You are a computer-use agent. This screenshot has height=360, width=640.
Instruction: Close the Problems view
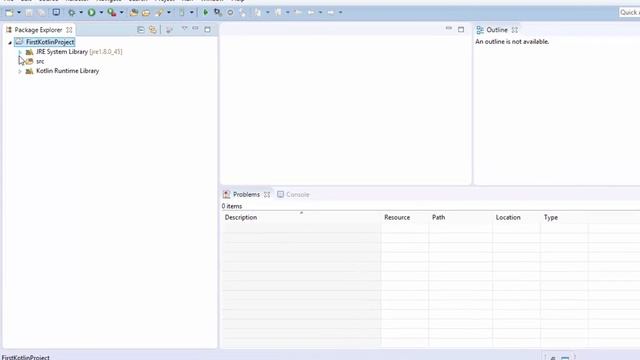tap(267, 195)
